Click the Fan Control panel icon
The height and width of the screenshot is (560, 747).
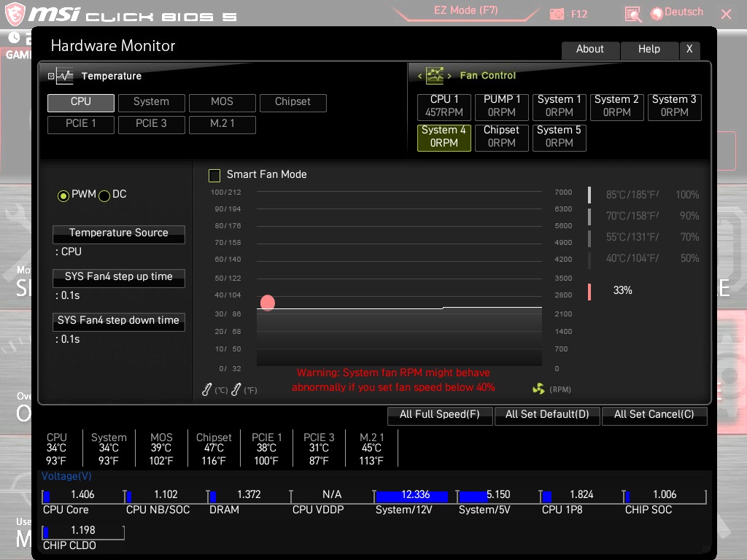(434, 75)
